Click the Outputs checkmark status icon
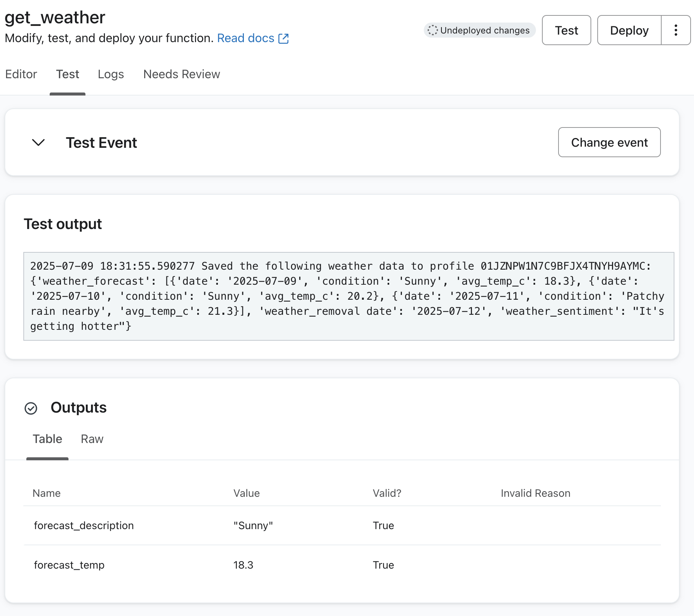Screen dimensions: 694x616 click(31, 408)
